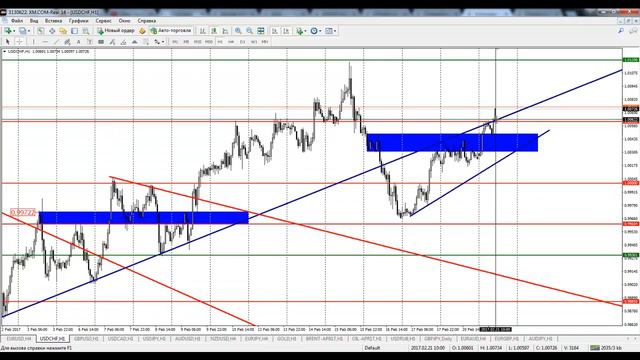Toggle the Terminal panel icon
This screenshot has width=640, height=360.
[74, 31]
